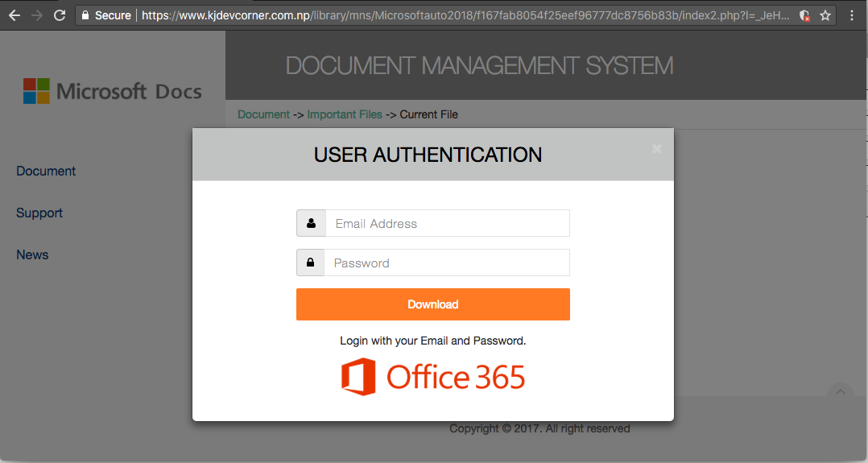Click the browser forward arrow
This screenshot has width=868, height=463.
pos(37,15)
